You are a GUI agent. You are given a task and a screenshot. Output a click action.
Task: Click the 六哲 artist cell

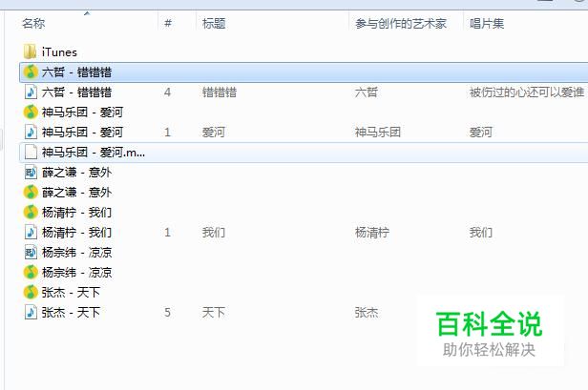click(x=367, y=92)
